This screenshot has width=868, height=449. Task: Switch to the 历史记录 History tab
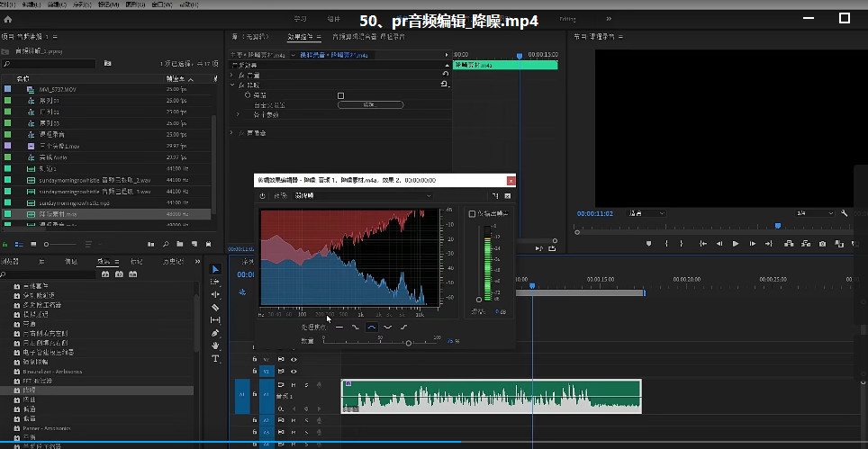pos(173,261)
